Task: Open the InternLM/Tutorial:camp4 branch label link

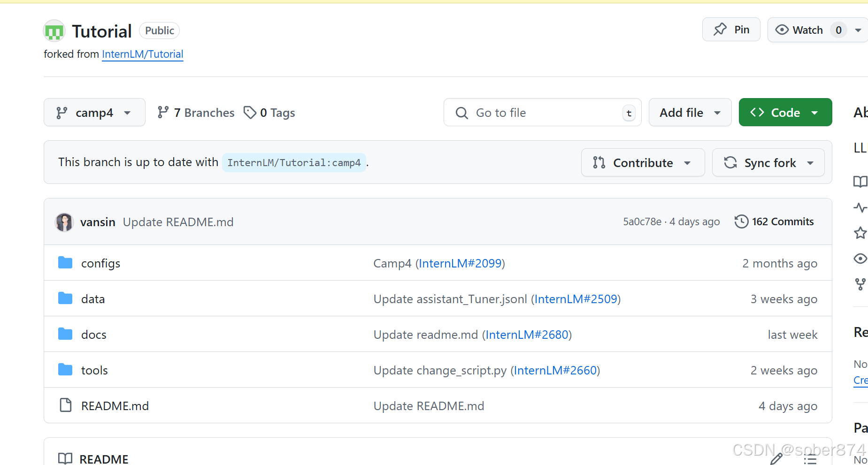Action: click(294, 162)
